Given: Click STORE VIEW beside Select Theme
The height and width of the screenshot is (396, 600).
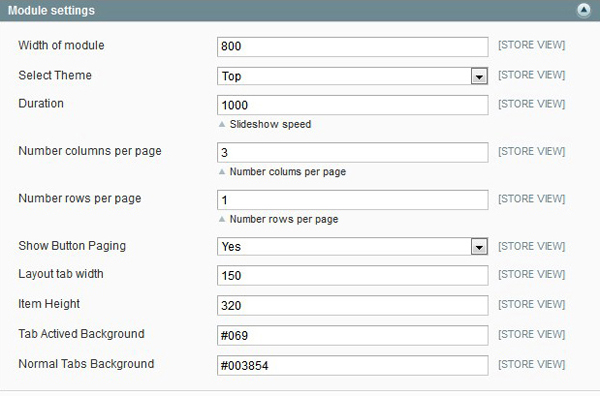Looking at the screenshot, I should pos(532,75).
